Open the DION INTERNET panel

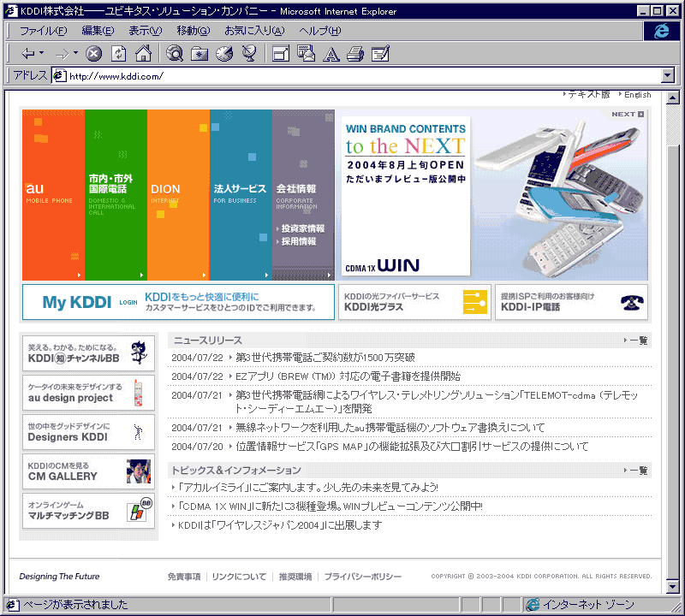pyautogui.click(x=178, y=195)
